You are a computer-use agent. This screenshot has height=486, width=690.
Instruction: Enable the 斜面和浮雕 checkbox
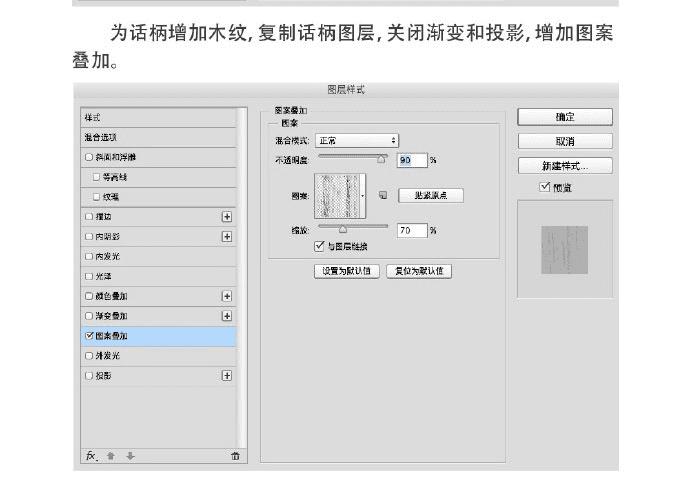89,157
